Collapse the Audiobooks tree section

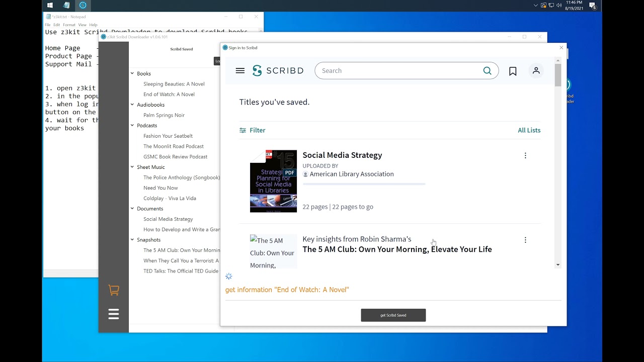tap(132, 105)
